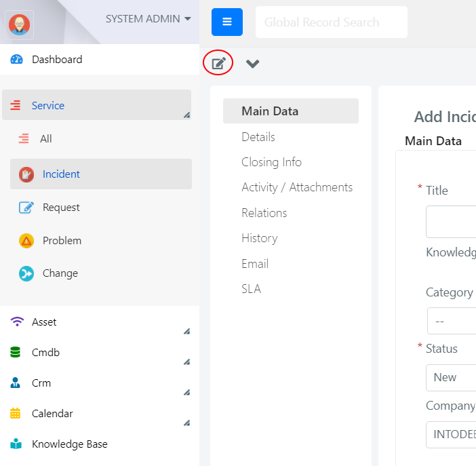
Task: Switch to the Relations tab
Action: 264,213
